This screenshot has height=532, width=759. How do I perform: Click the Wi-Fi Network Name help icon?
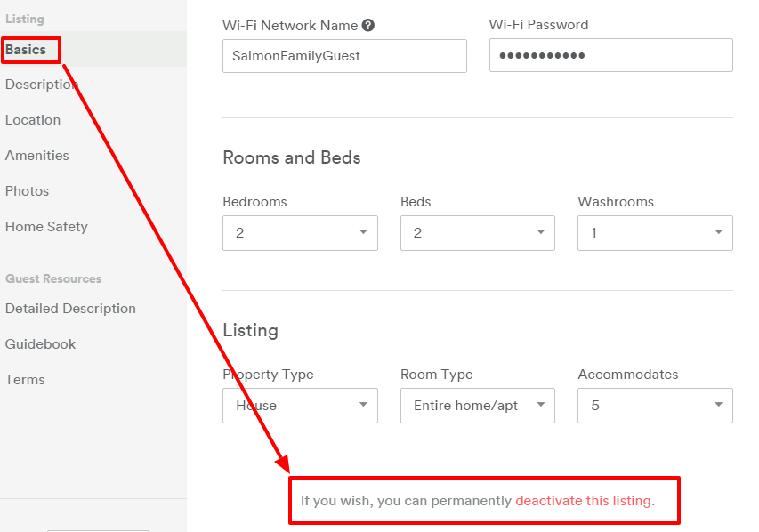(x=368, y=26)
